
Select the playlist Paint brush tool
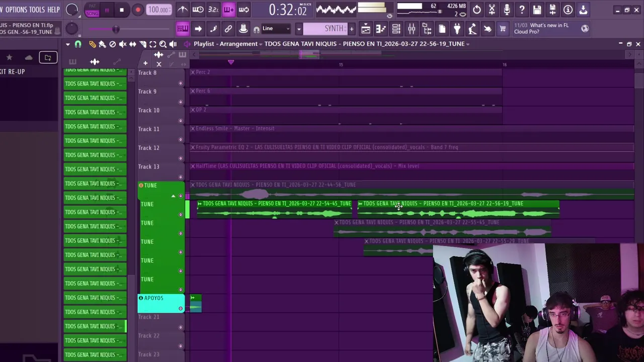point(102,44)
